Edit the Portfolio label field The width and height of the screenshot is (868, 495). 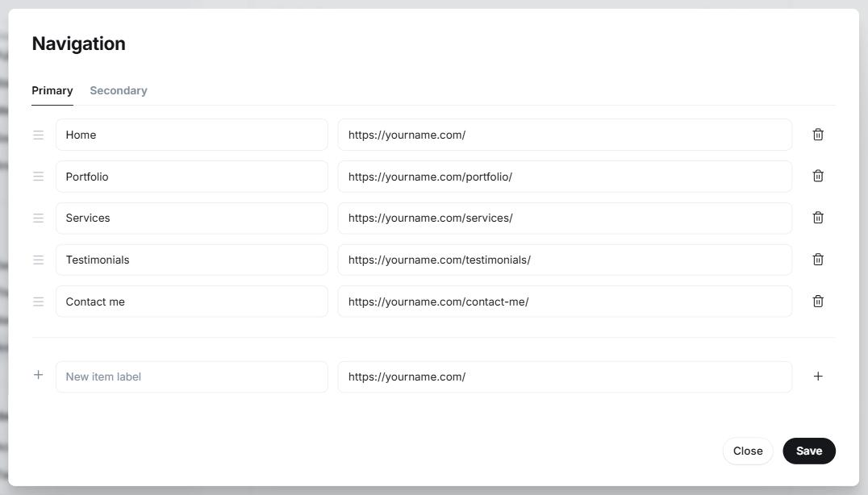pyautogui.click(x=191, y=177)
